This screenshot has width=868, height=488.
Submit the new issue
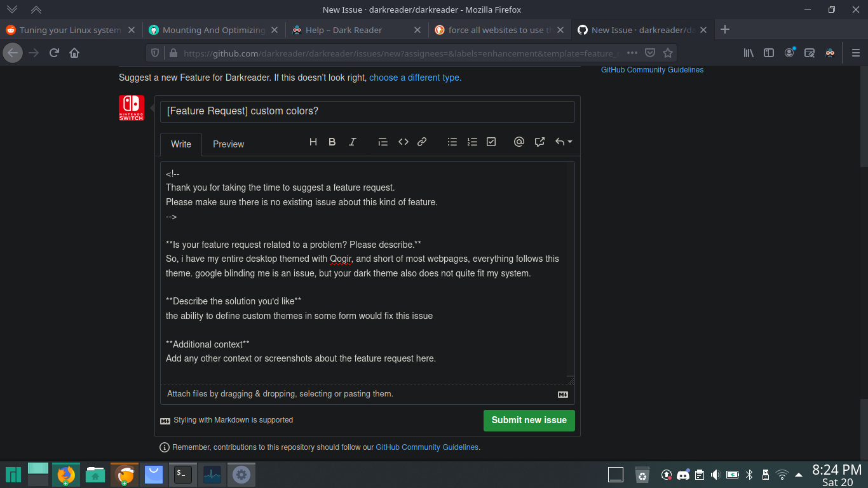[x=529, y=420]
